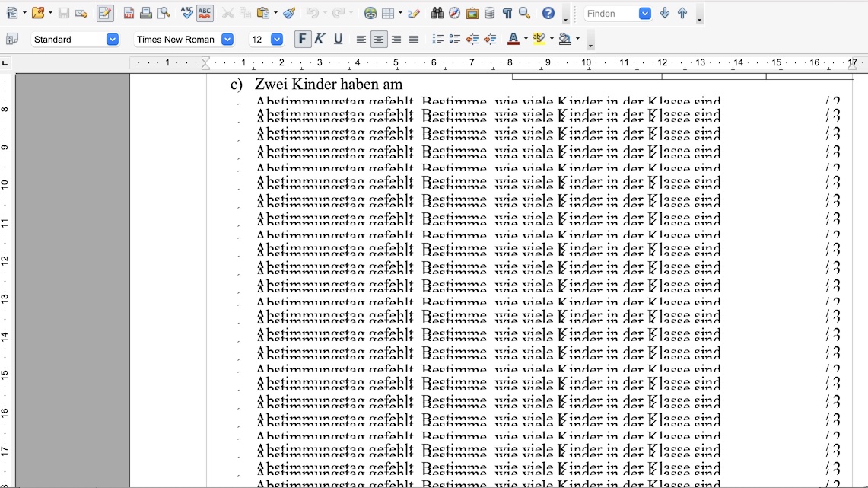868x488 pixels.
Task: Open the Navigator
Action: click(x=453, y=13)
